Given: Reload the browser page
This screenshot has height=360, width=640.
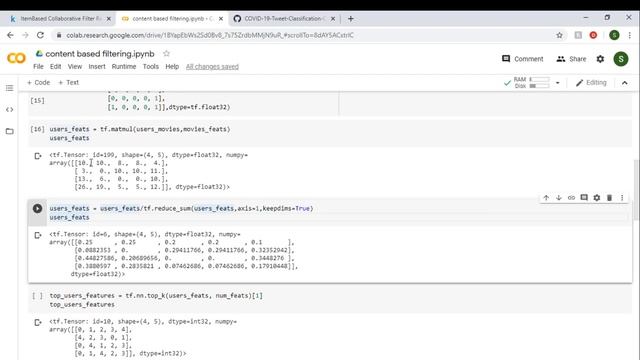Looking at the screenshot, I should click(x=40, y=35).
